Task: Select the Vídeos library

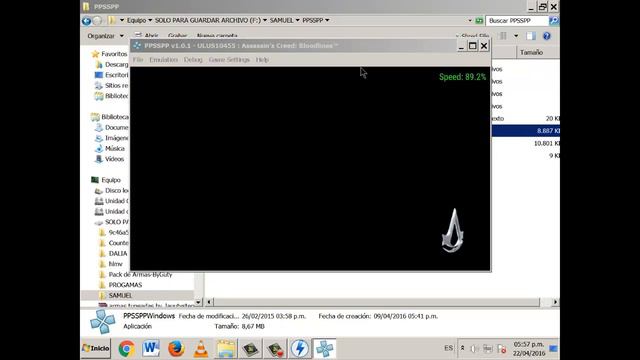Action: [109, 159]
